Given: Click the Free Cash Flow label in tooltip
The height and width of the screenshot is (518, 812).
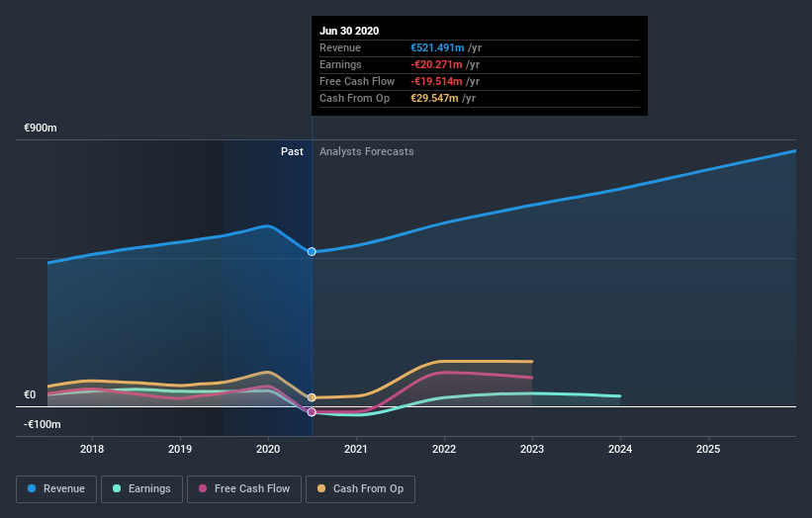Looking at the screenshot, I should (357, 81).
